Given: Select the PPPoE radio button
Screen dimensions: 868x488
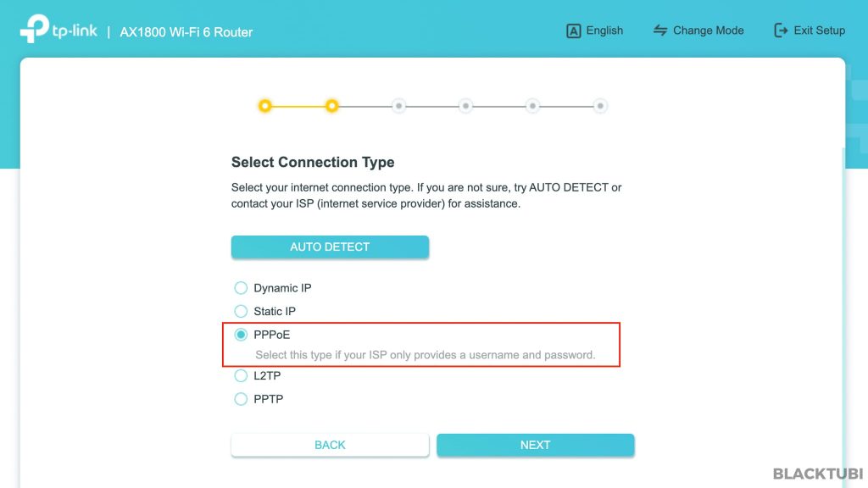Looking at the screenshot, I should (x=241, y=334).
